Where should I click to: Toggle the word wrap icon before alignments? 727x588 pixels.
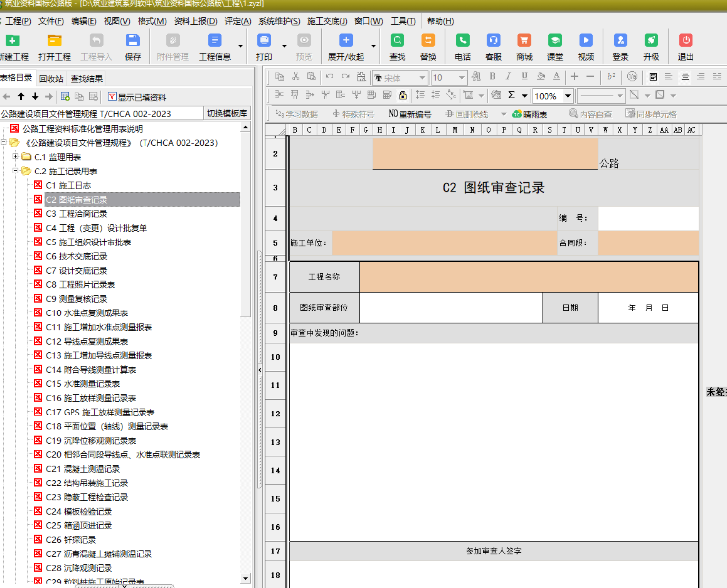click(653, 77)
